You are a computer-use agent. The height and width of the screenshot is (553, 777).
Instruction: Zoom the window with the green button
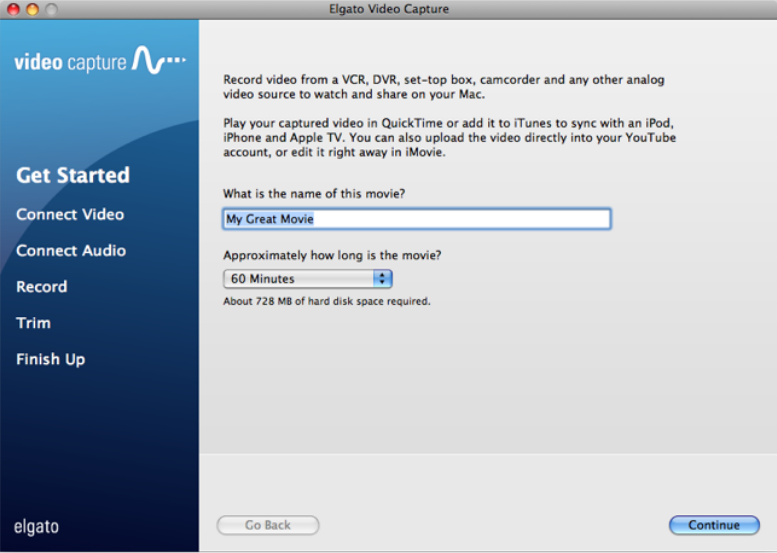50,9
